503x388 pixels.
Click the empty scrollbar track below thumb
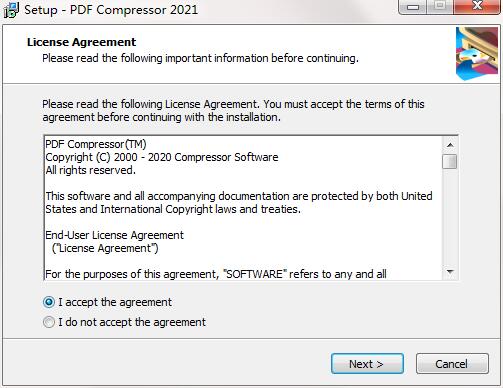(450, 217)
